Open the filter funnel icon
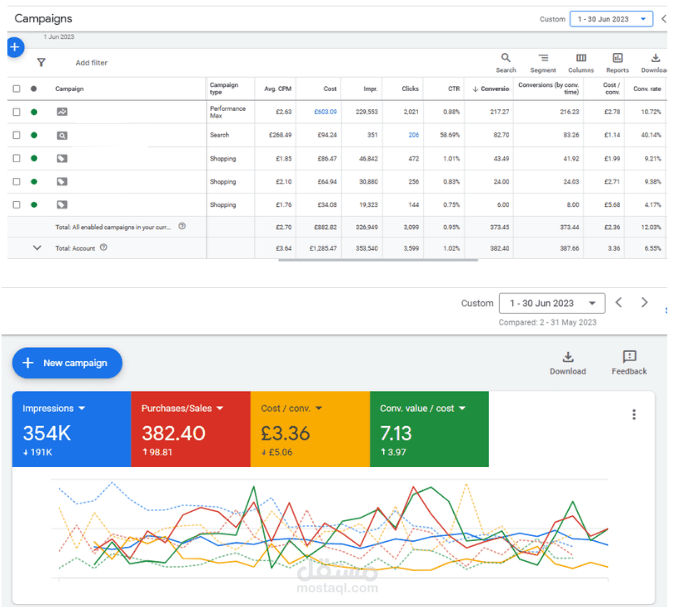This screenshot has width=675, height=607. coord(41,63)
